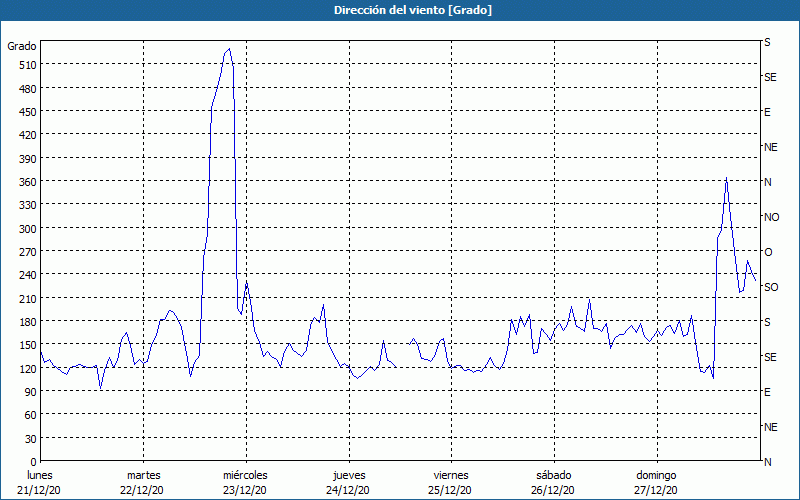The width and height of the screenshot is (800, 500).
Task: Select the date 22/12/20
Action: click(x=142, y=490)
